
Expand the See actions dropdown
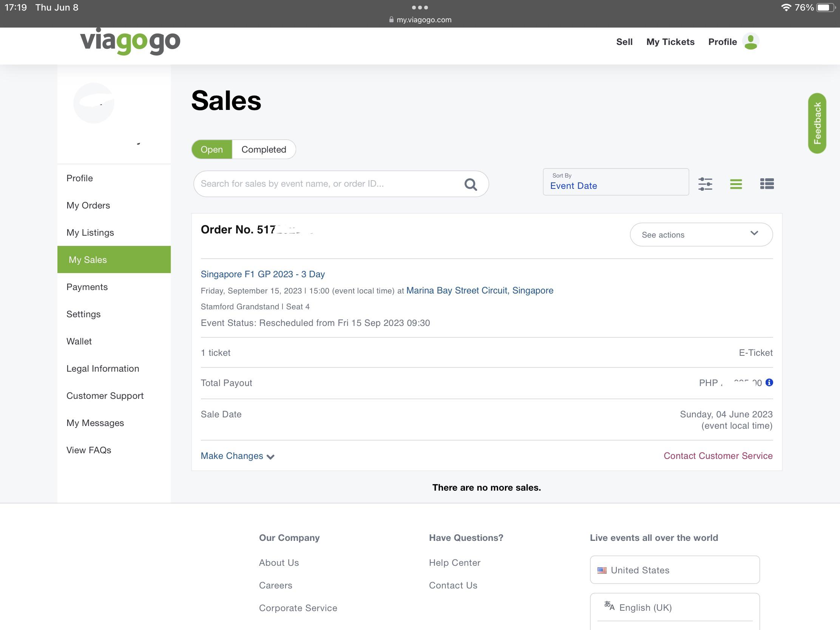click(x=701, y=235)
